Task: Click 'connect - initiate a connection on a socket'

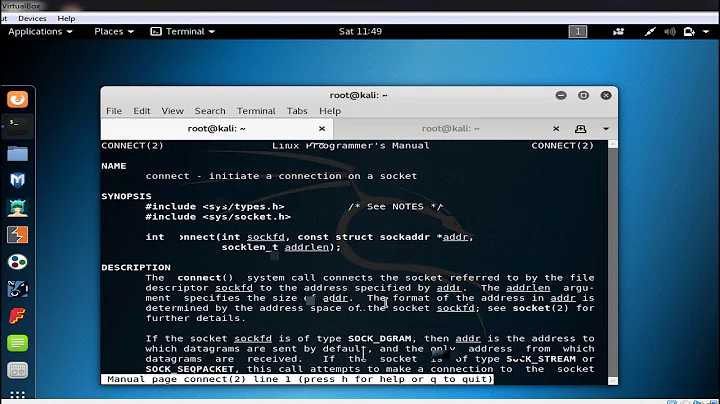Action: point(281,176)
